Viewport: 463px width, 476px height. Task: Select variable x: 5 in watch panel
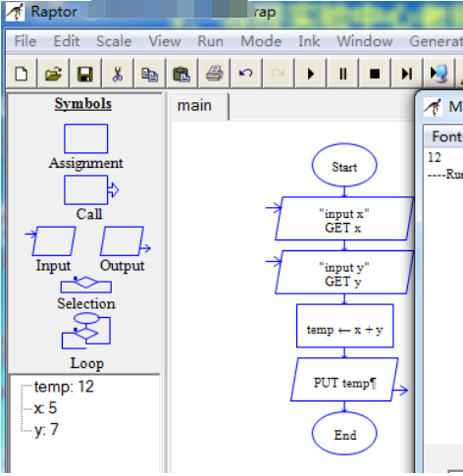point(45,408)
